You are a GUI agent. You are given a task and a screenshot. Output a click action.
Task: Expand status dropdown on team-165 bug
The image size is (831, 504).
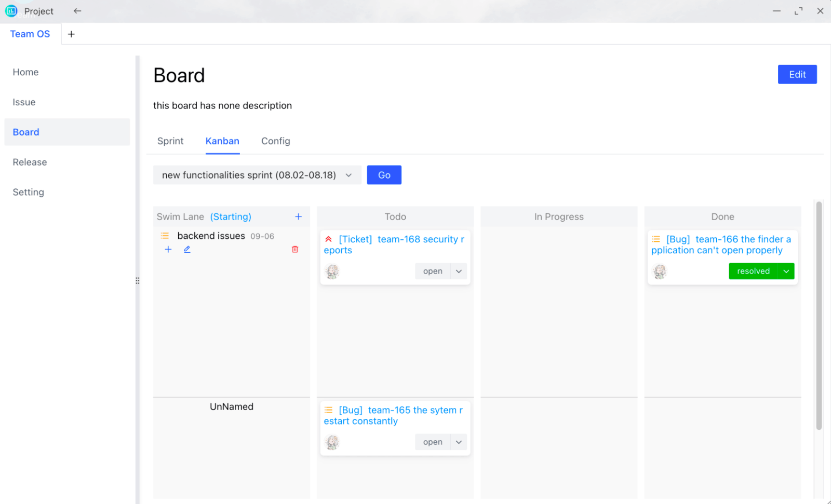tap(459, 442)
